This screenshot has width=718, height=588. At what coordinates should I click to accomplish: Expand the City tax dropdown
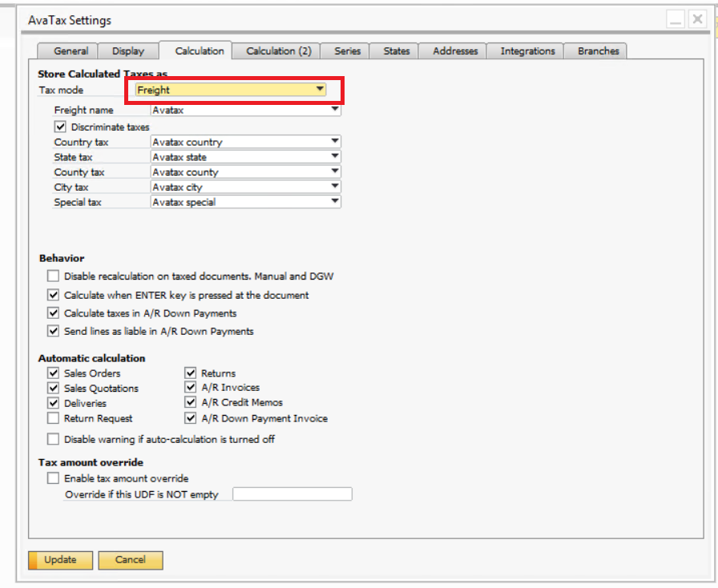tap(245, 187)
